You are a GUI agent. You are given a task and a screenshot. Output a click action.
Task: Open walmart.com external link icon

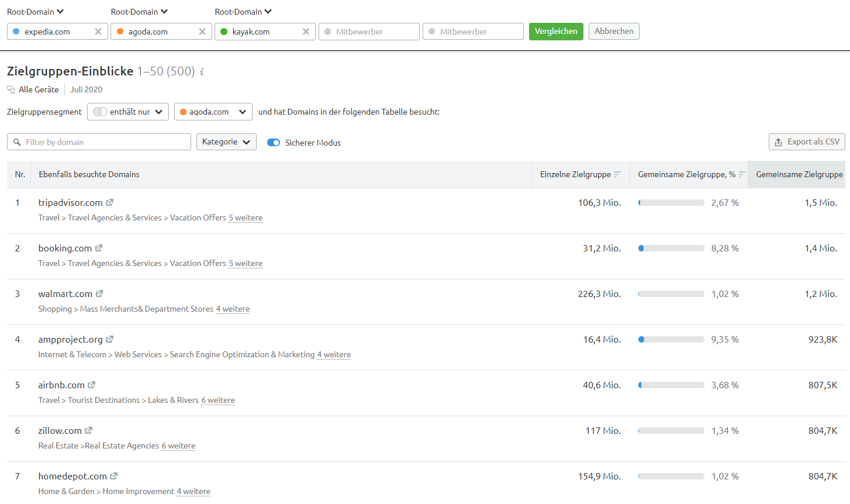[99, 294]
